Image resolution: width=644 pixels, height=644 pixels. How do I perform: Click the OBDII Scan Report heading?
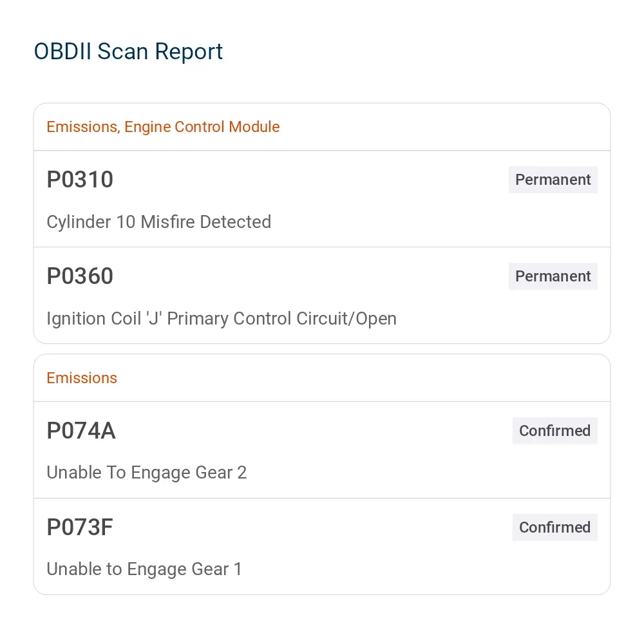point(128,52)
